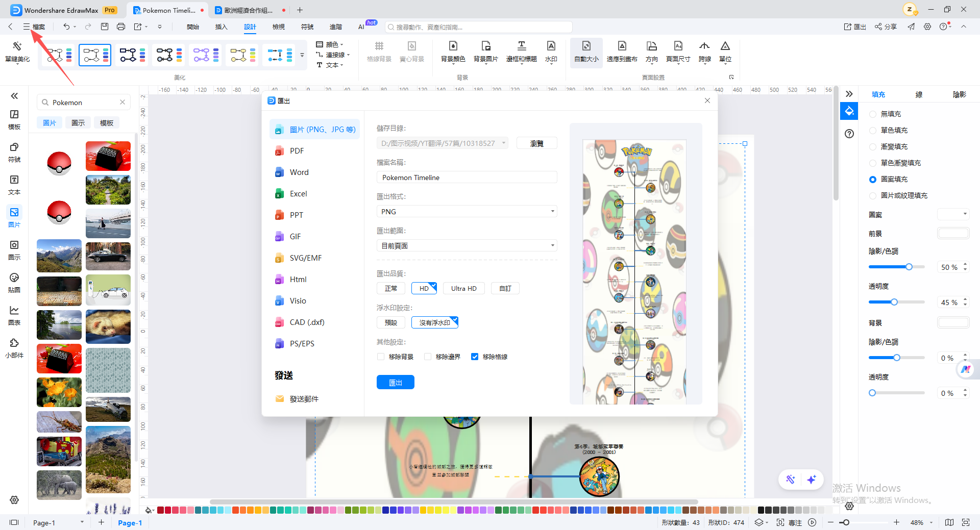
Task: Select the 預設 default watermark setting
Action: (x=391, y=322)
